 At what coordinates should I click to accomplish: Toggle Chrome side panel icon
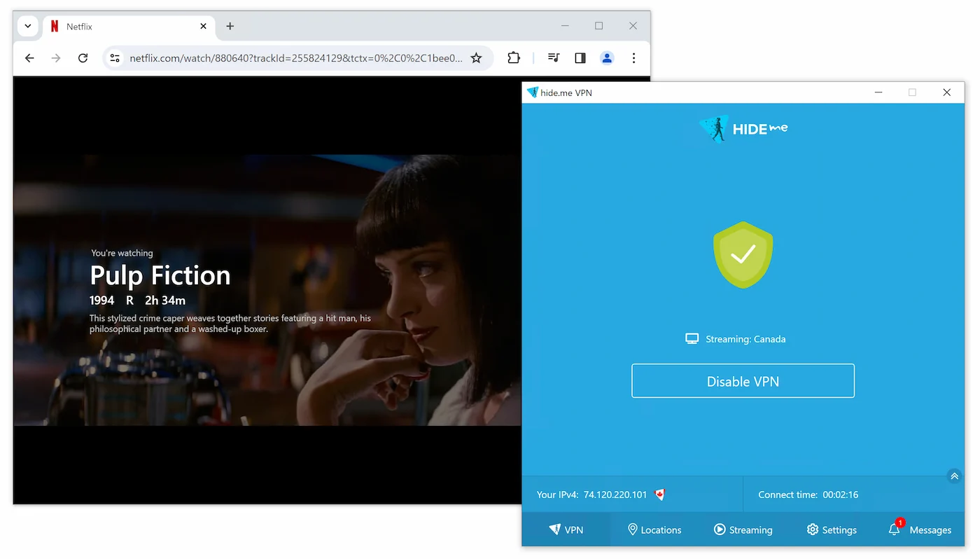[580, 58]
